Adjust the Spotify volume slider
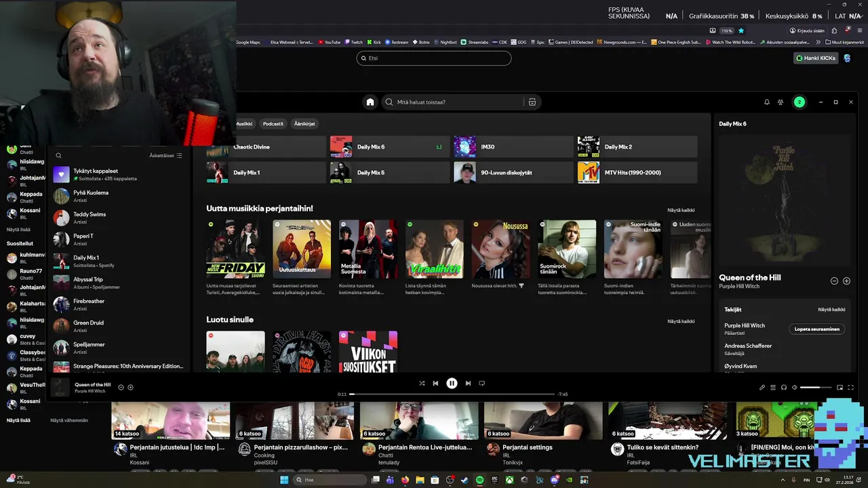 [x=816, y=388]
